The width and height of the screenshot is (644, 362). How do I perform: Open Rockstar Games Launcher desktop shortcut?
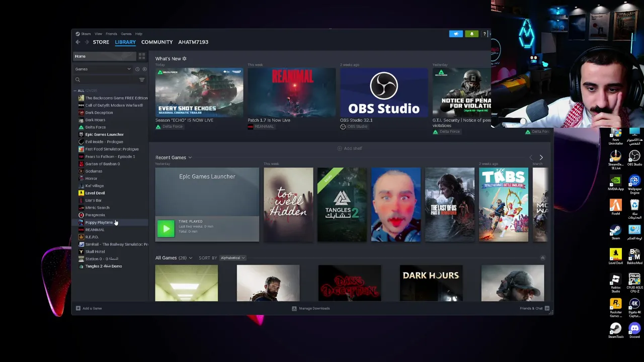[x=615, y=307]
